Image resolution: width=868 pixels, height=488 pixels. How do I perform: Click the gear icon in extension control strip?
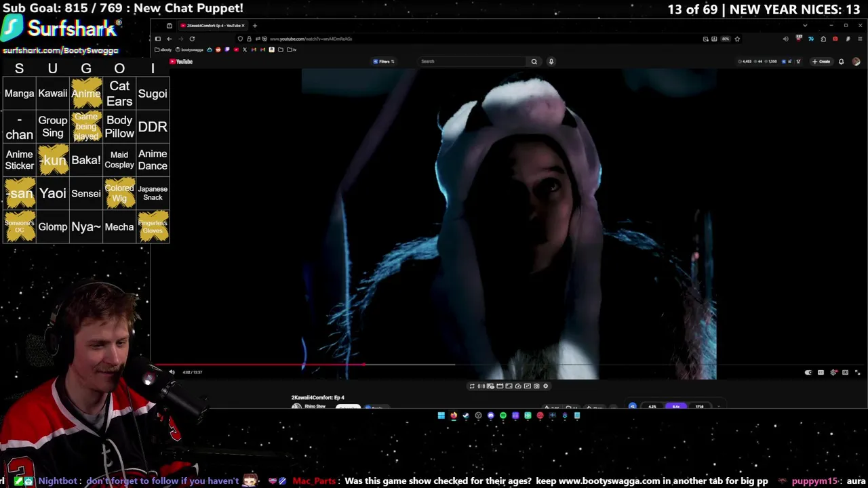click(x=546, y=386)
